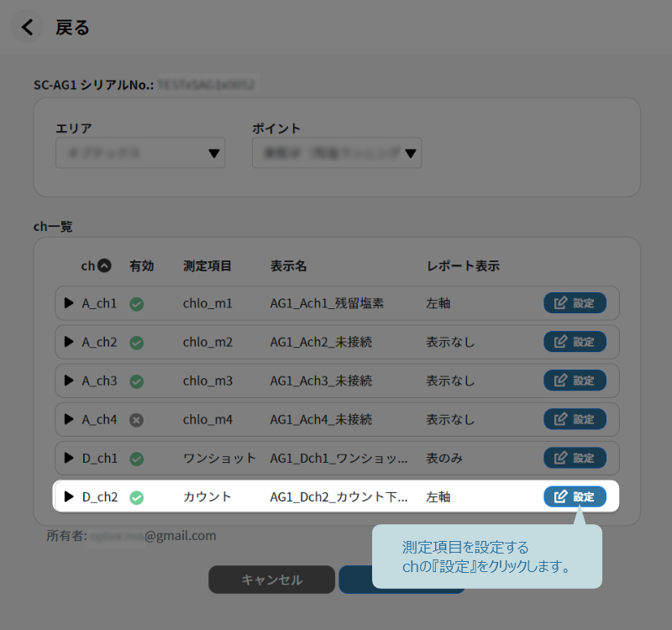The width and height of the screenshot is (672, 630).
Task: Click the A_ch2 channel label
Action: [x=99, y=342]
